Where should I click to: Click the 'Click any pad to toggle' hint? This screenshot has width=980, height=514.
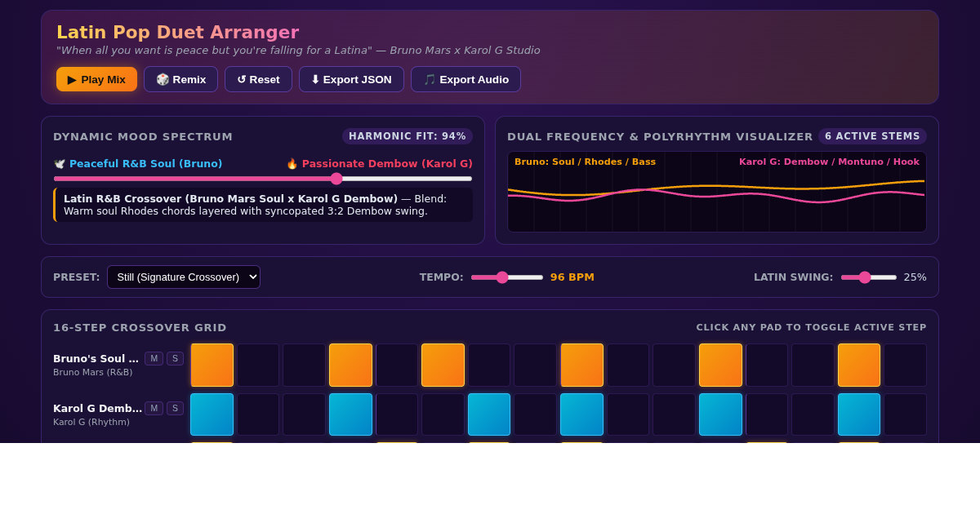pyautogui.click(x=811, y=327)
